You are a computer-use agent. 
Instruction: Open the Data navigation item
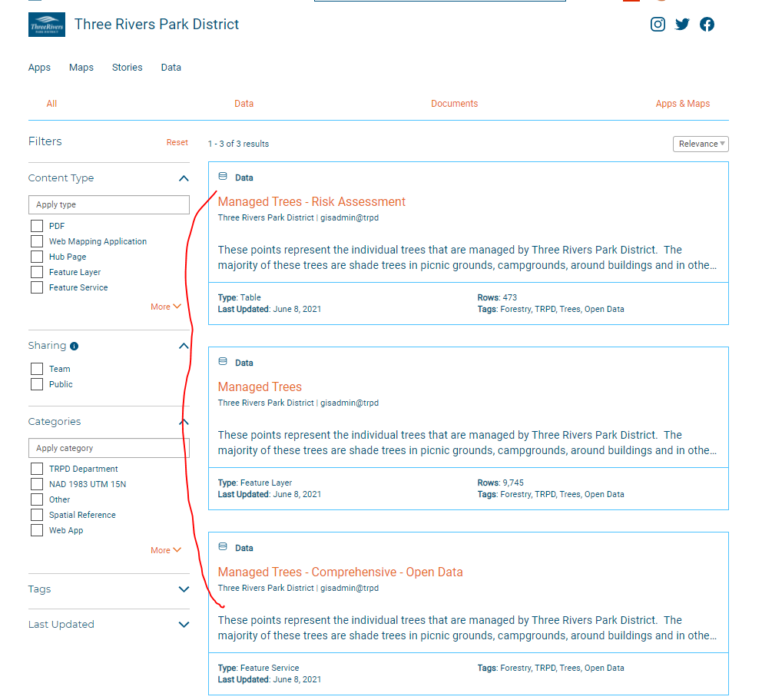(171, 68)
